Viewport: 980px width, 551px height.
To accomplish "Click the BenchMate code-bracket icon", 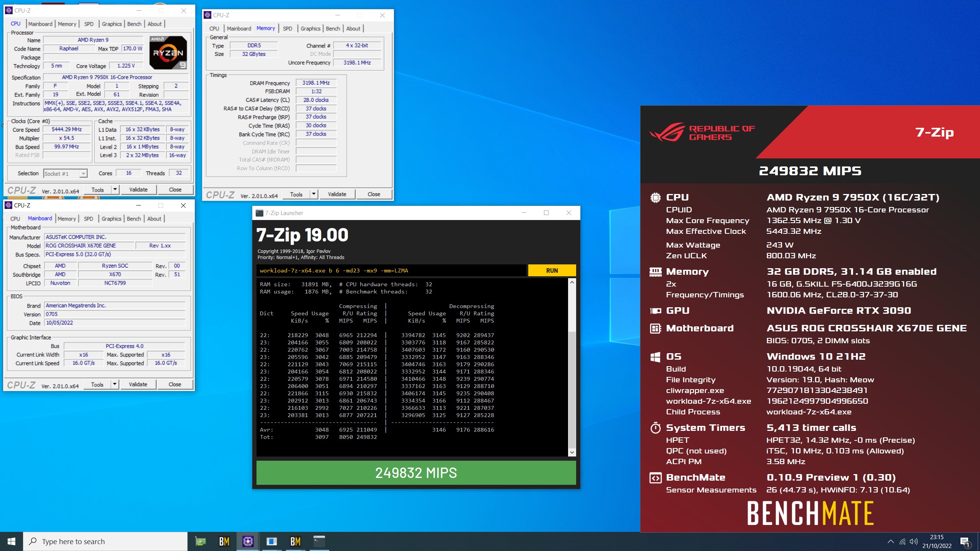I will 655,478.
